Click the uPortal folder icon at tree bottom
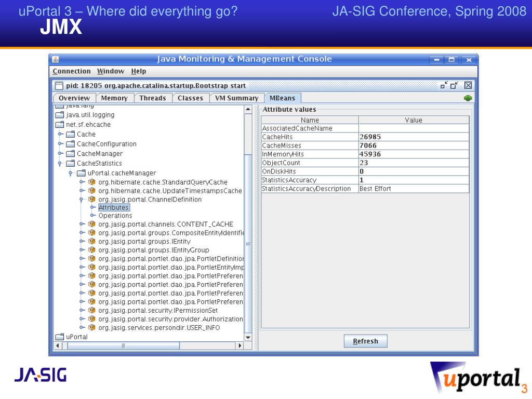This screenshot has width=532, height=399. pos(59,337)
